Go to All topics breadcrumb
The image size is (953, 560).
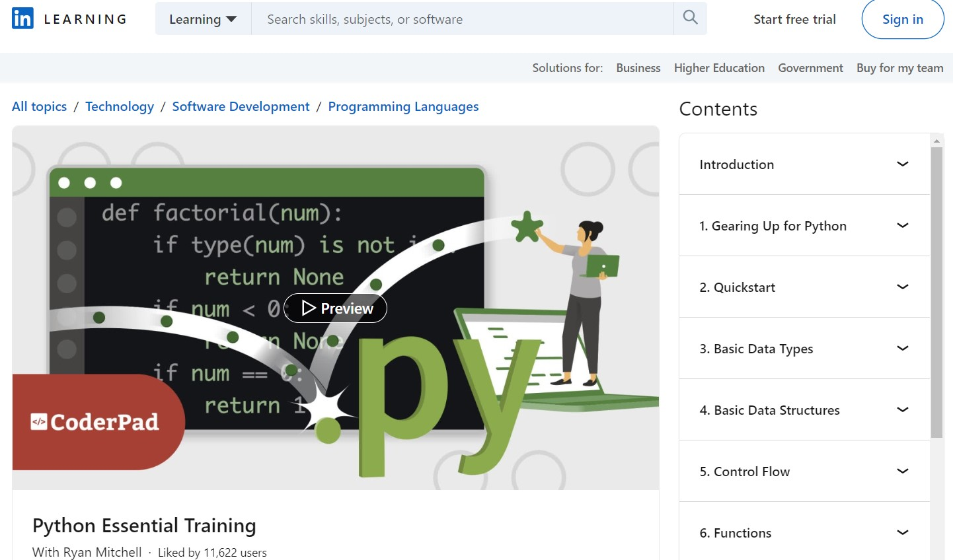click(40, 106)
